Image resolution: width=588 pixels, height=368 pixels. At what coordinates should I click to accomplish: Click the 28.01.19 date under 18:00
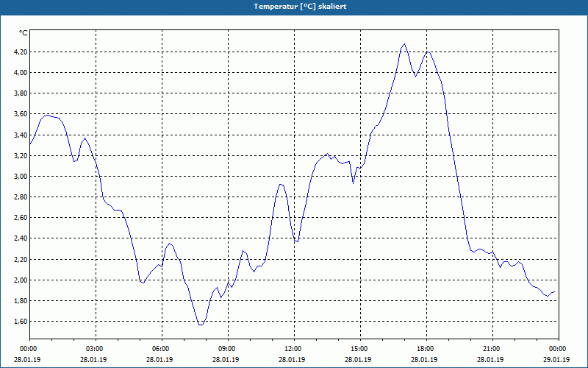[x=424, y=359]
